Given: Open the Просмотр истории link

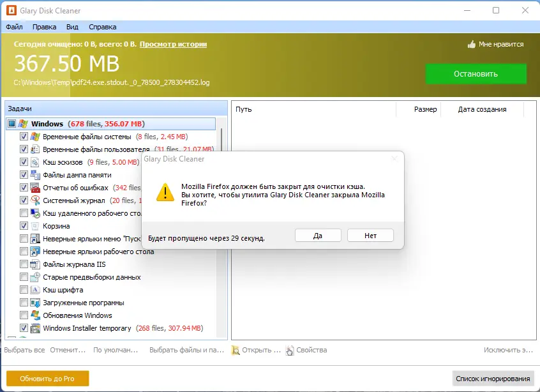Looking at the screenshot, I should [173, 44].
